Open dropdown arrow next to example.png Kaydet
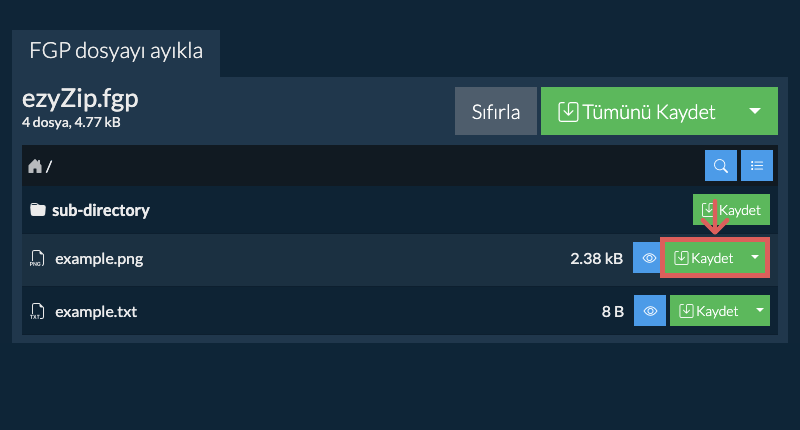 756,259
